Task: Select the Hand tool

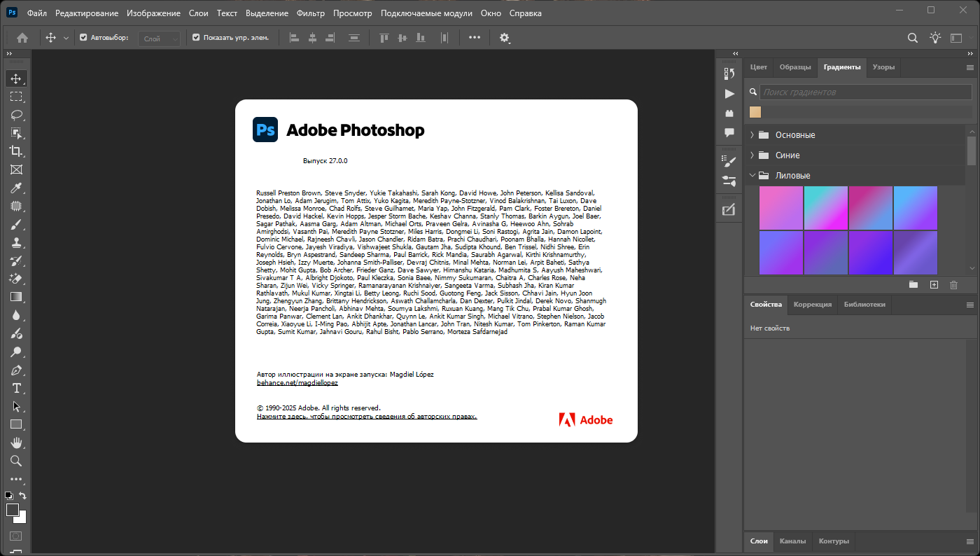Action: coord(16,443)
